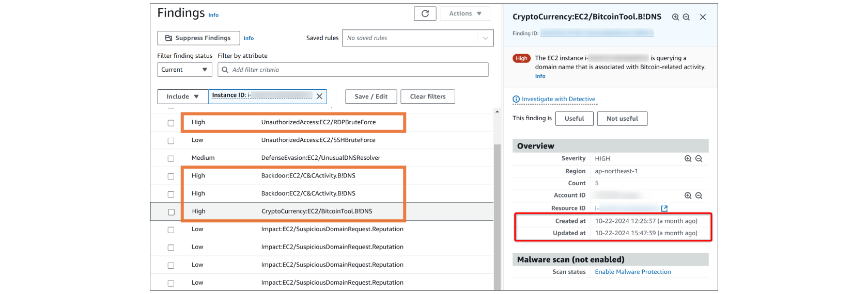Click zoom-out icon beside finding title
Image resolution: width=868 pixels, height=294 pixels.
coord(686,17)
